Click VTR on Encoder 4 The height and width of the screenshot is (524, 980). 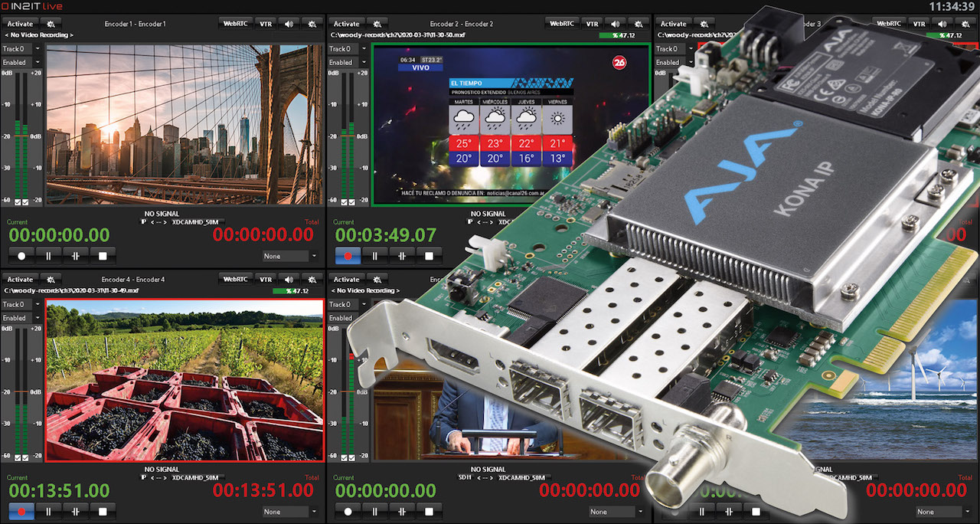[265, 280]
